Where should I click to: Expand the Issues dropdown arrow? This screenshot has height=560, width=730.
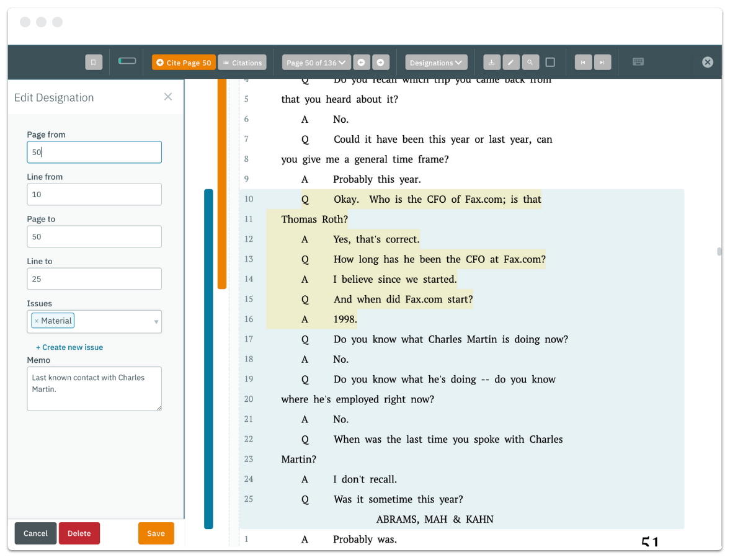point(156,321)
